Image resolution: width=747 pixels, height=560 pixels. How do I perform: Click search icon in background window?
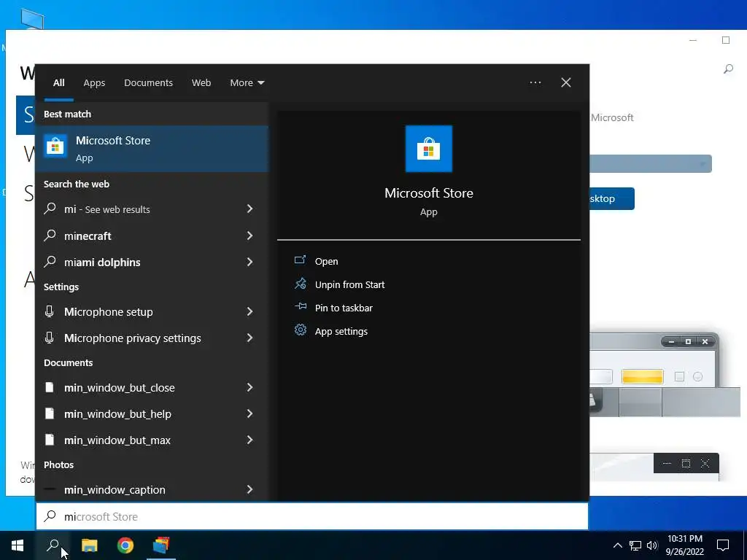point(728,69)
